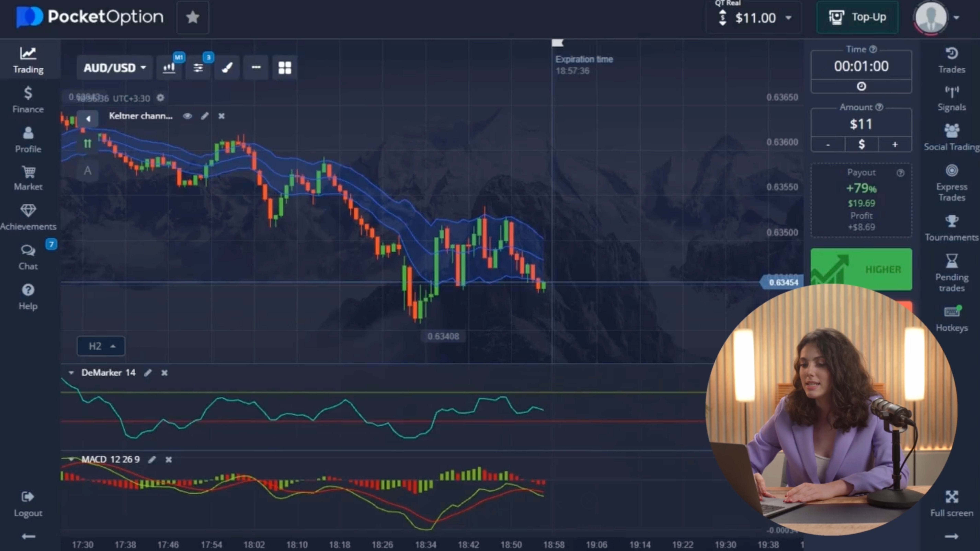980x551 pixels.
Task: Click the favorites star icon
Action: 192,17
